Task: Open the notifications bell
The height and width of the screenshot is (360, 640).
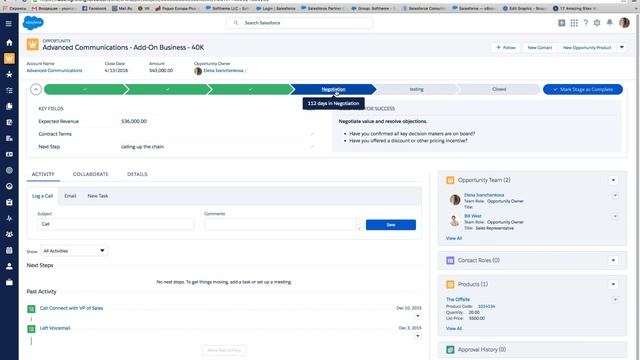Action: click(609, 22)
